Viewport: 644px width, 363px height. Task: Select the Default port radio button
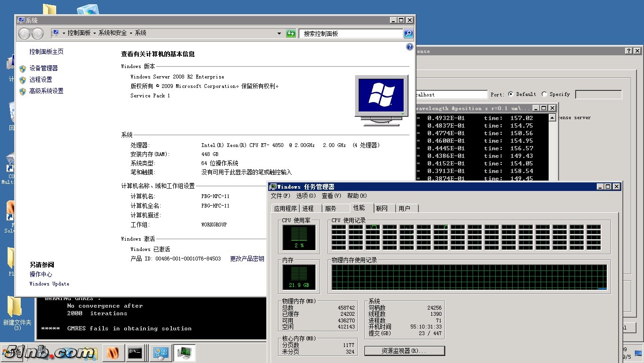[511, 94]
